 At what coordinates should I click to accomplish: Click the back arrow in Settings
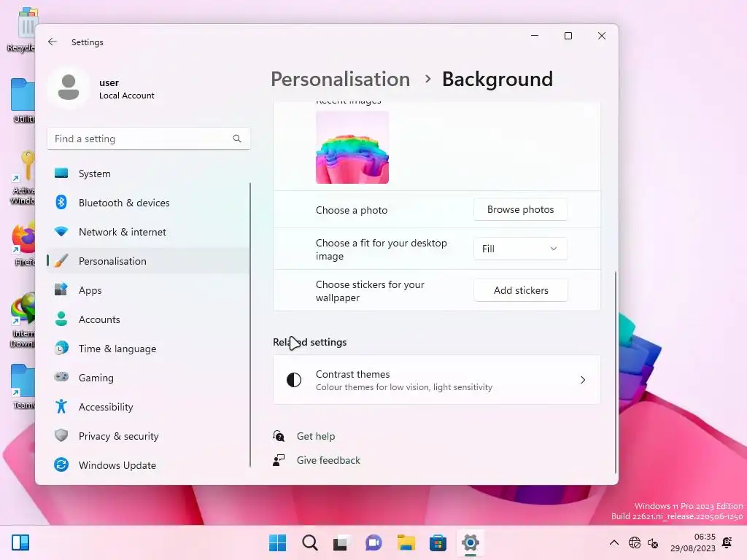[x=53, y=42]
